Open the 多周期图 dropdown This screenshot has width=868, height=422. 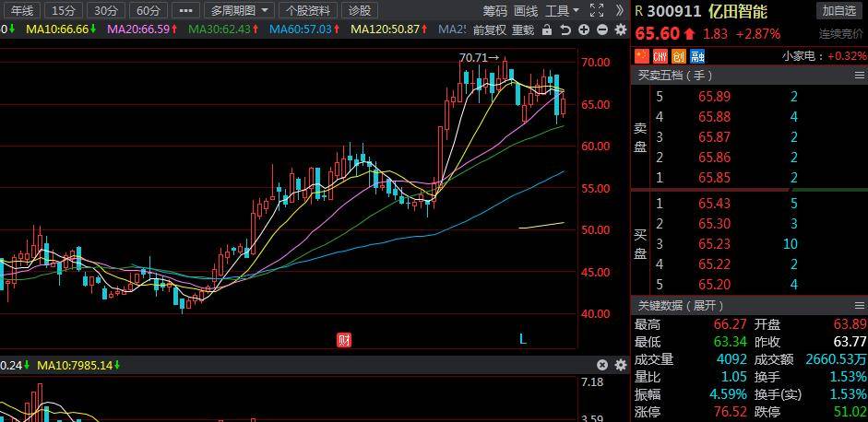coord(240,10)
